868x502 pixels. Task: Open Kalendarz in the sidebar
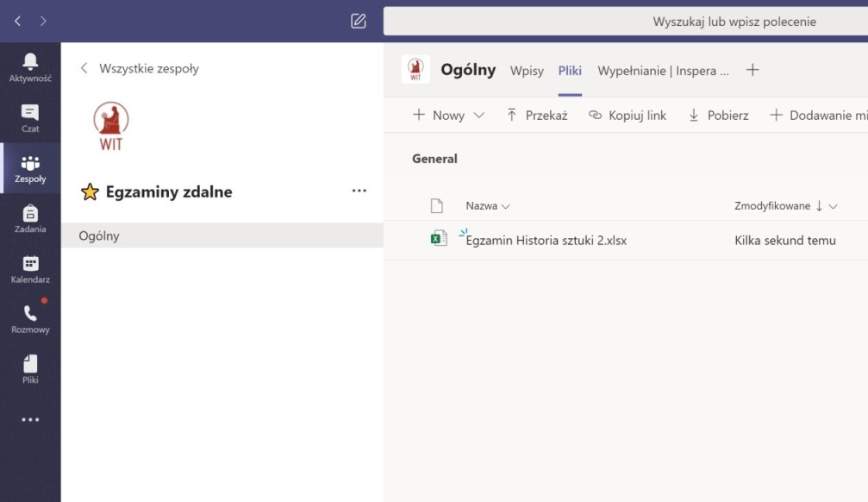(x=30, y=269)
